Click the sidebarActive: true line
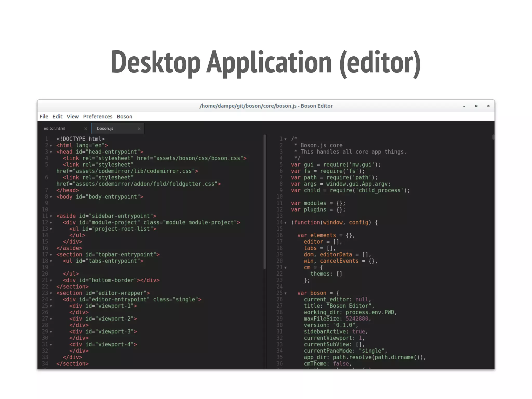 pyautogui.click(x=336, y=332)
